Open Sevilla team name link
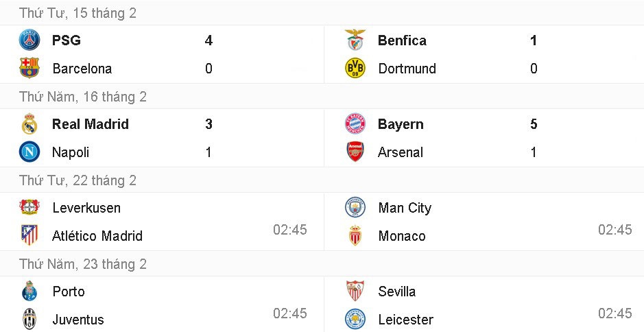The image size is (644, 332). (x=396, y=292)
